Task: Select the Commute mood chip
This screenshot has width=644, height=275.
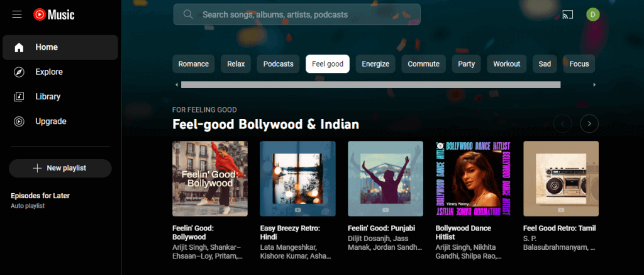Action: coord(423,64)
